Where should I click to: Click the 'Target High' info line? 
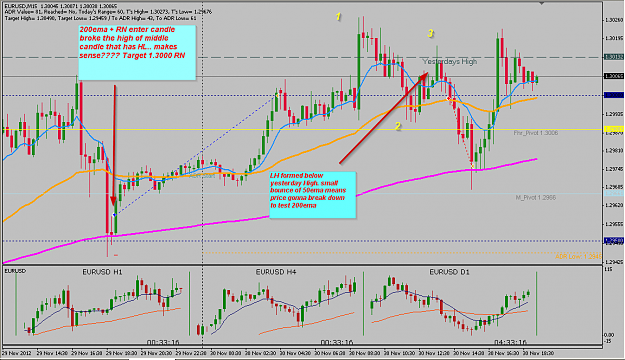(100, 18)
